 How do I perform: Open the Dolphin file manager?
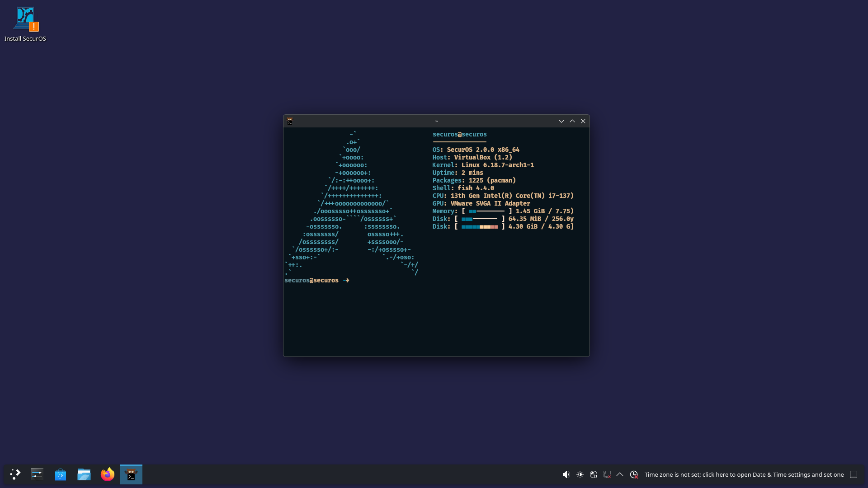click(x=84, y=474)
